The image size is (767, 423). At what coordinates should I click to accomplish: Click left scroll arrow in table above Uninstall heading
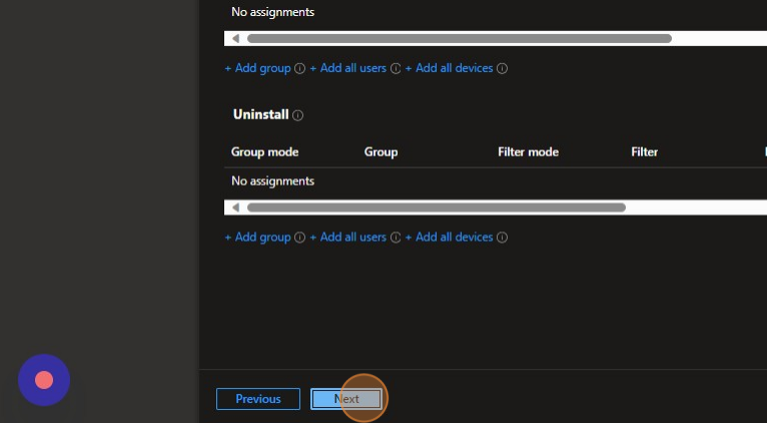click(x=236, y=39)
